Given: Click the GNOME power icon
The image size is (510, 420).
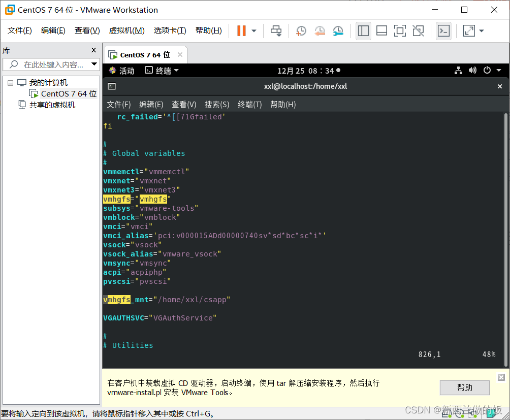Looking at the screenshot, I should tap(487, 70).
